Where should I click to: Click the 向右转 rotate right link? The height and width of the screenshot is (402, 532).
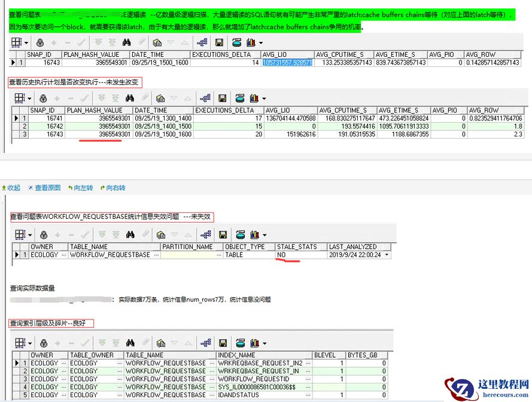(113, 188)
